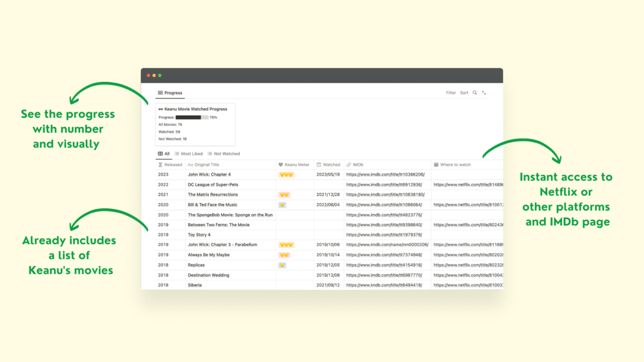The width and height of the screenshot is (644, 362).
Task: Open Netflix link for Destination Wedding
Action: pos(468,275)
